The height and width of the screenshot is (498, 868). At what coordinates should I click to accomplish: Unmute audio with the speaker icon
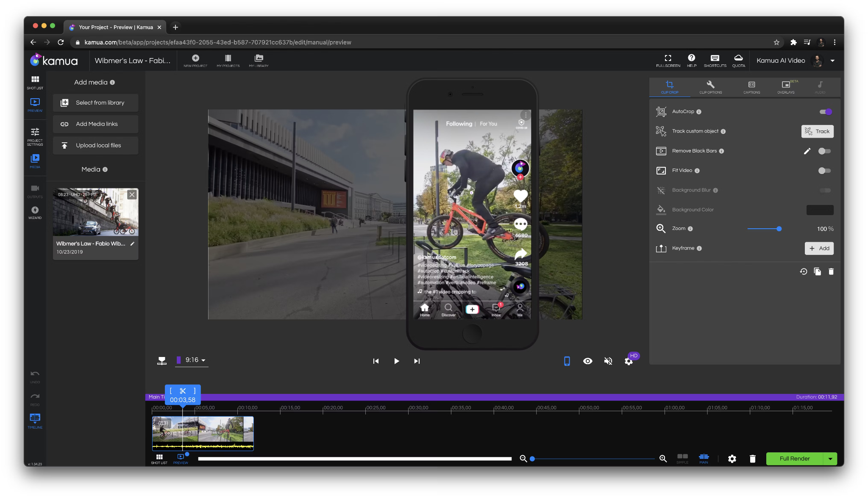coord(608,361)
